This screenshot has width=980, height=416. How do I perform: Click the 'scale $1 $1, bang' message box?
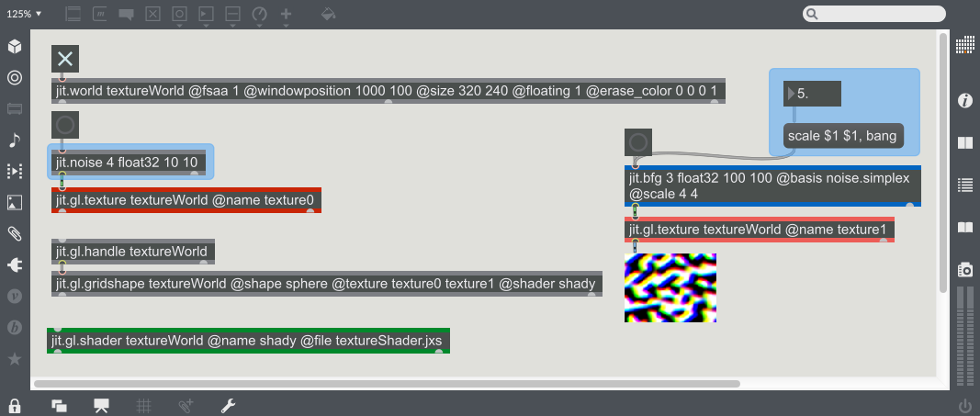coord(842,136)
